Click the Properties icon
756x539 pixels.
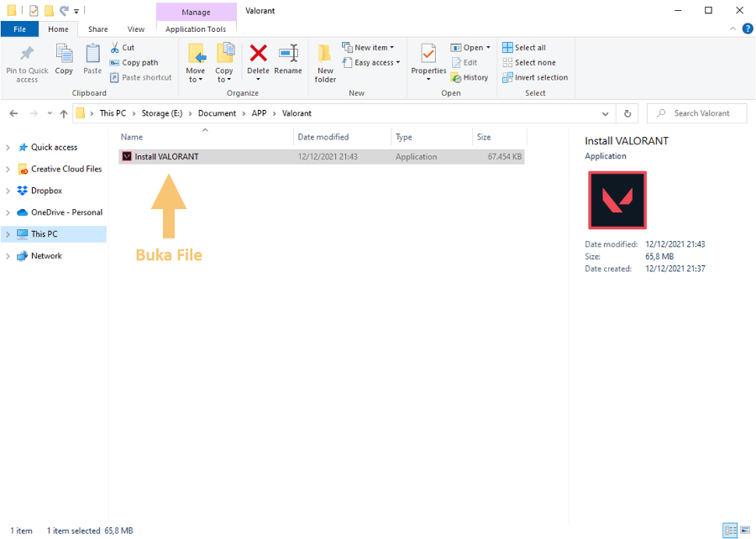point(428,53)
